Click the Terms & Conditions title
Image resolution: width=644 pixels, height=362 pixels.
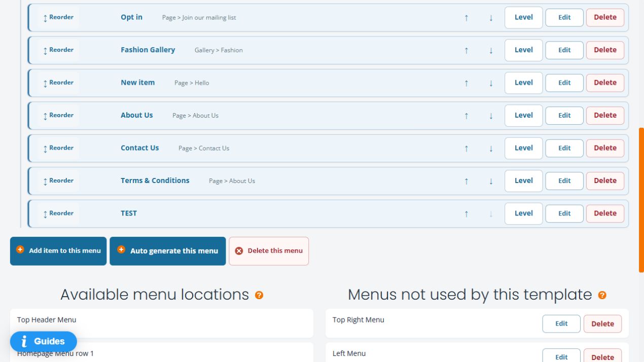(x=155, y=180)
